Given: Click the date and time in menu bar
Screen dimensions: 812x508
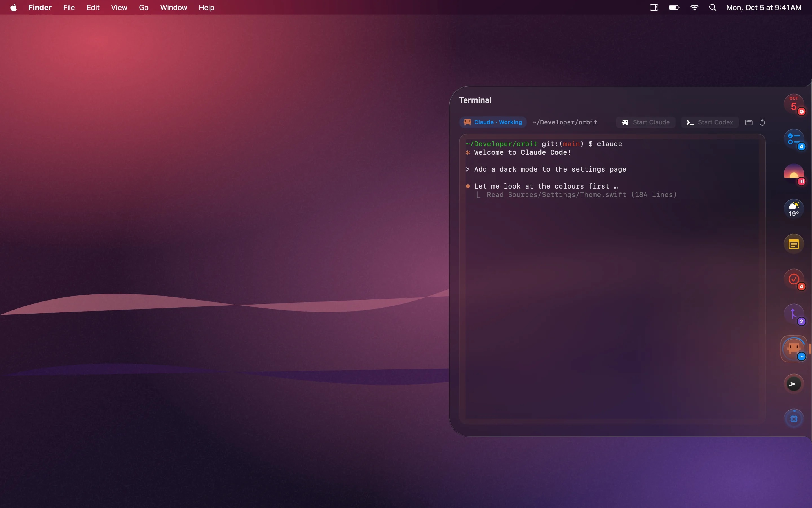Looking at the screenshot, I should [x=764, y=7].
